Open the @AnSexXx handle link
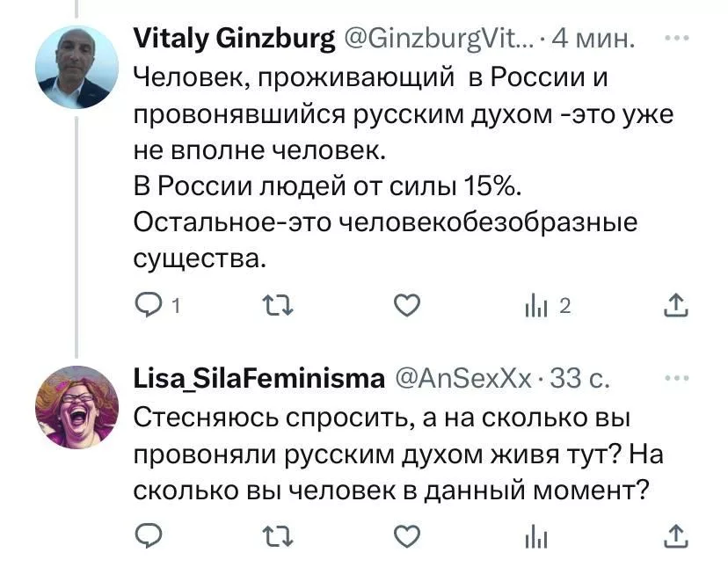 coord(462,379)
